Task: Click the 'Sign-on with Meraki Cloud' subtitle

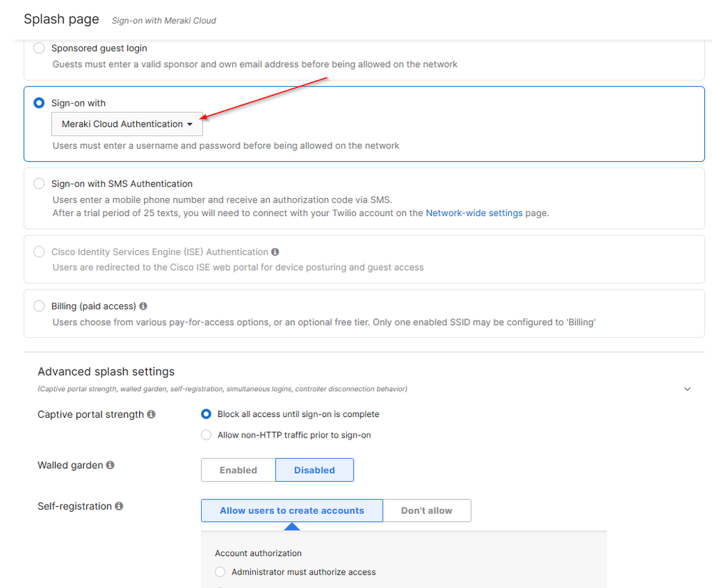Action: pos(164,21)
